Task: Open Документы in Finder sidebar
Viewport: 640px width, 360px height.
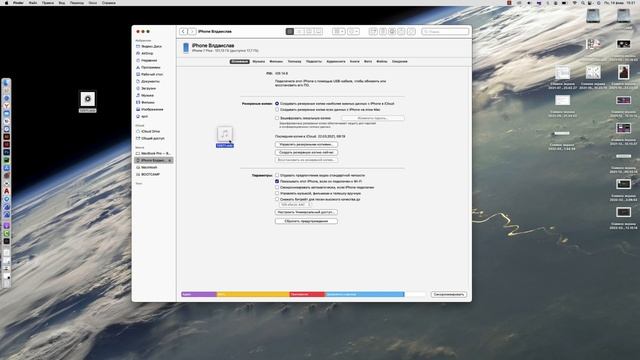Action: (151, 81)
